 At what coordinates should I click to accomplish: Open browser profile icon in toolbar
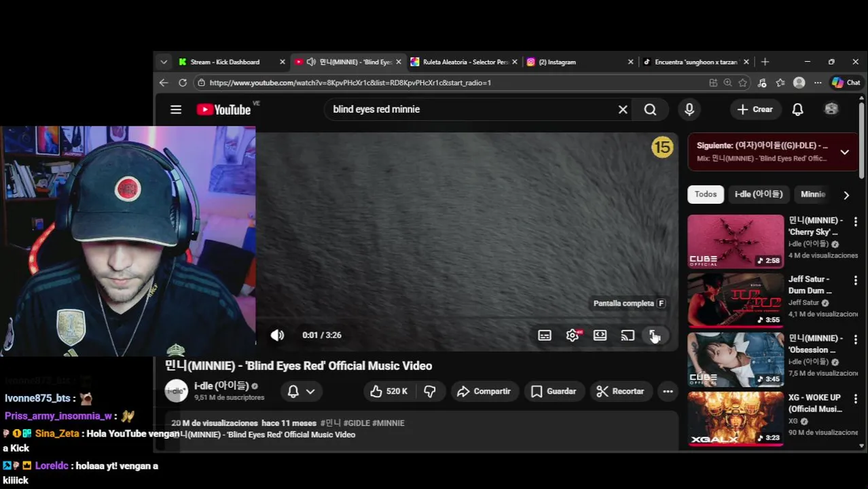799,83
